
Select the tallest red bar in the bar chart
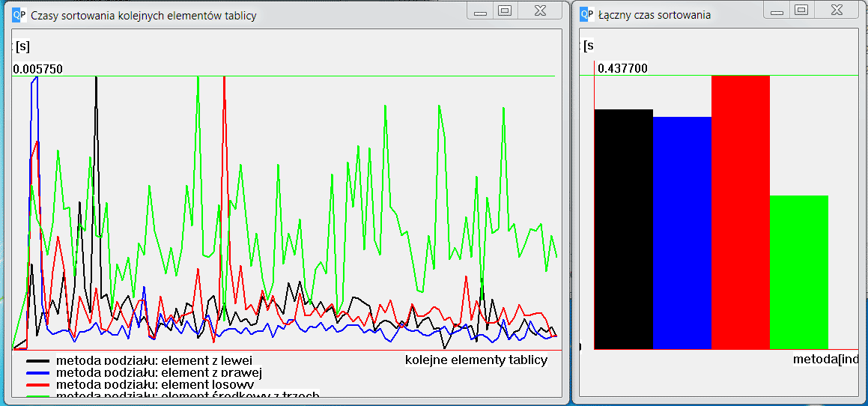(x=740, y=212)
